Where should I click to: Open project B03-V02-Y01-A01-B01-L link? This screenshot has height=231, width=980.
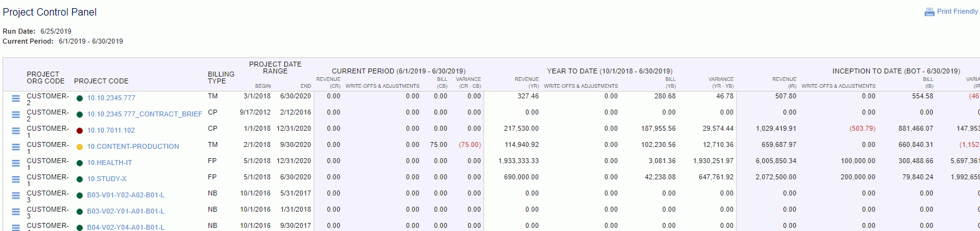[x=126, y=212]
